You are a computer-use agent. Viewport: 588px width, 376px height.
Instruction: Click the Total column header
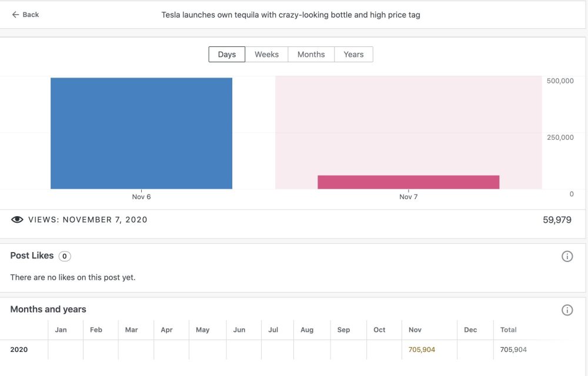click(x=508, y=330)
